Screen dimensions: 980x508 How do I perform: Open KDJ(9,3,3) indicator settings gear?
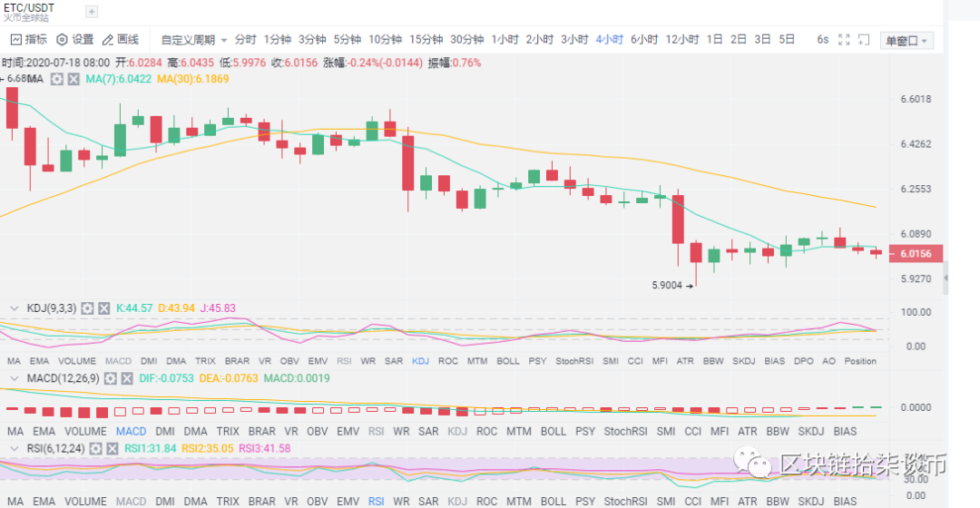click(x=87, y=308)
